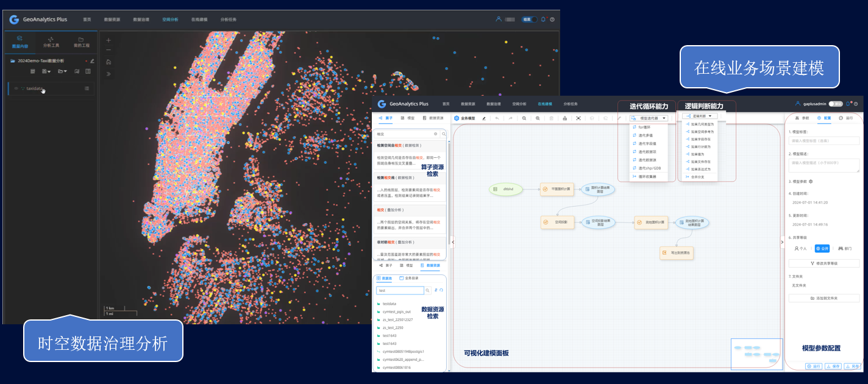This screenshot has width=868, height=384.
Task: Select 个人 sharing level
Action: (801, 249)
